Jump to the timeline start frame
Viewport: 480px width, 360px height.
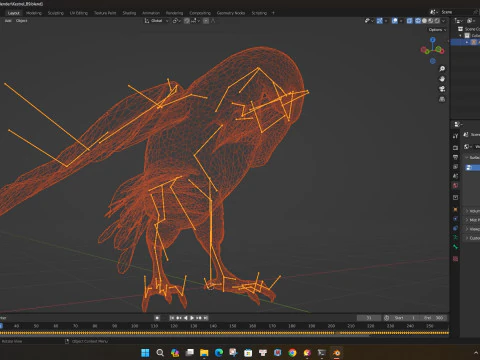(x=172, y=318)
